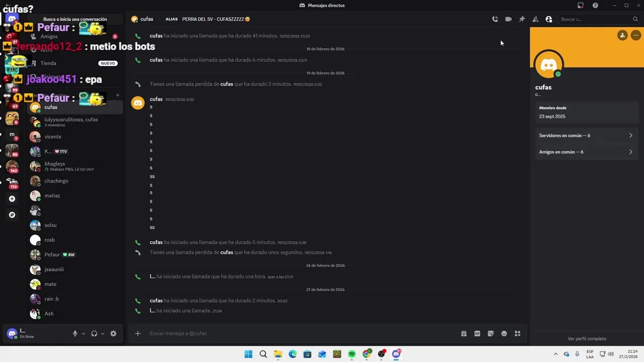Click the own user avatar in user panel

pyautogui.click(x=12, y=333)
